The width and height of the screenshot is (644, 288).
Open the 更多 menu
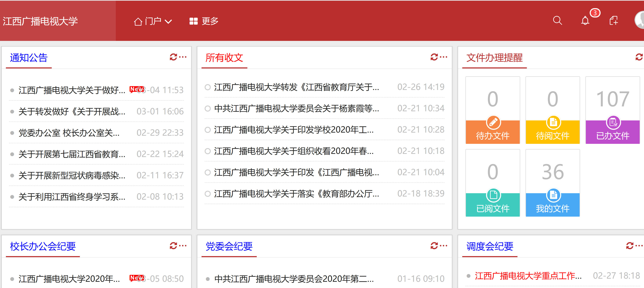click(204, 21)
